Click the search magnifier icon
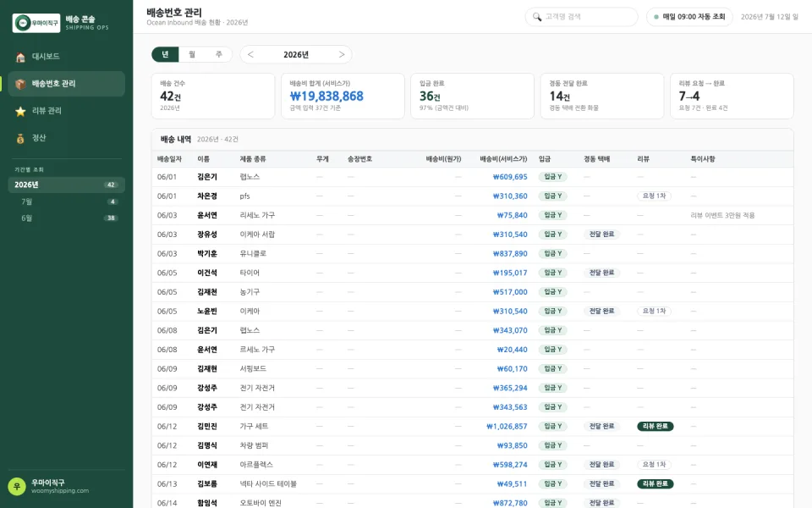This screenshot has height=508, width=812. point(537,17)
